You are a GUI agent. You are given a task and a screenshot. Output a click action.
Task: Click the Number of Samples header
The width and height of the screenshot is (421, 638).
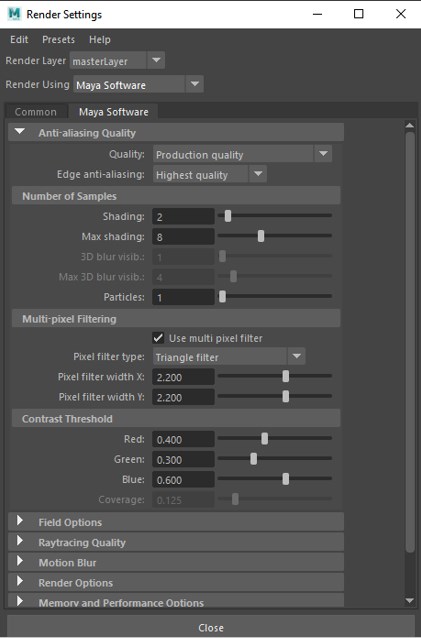(x=176, y=196)
